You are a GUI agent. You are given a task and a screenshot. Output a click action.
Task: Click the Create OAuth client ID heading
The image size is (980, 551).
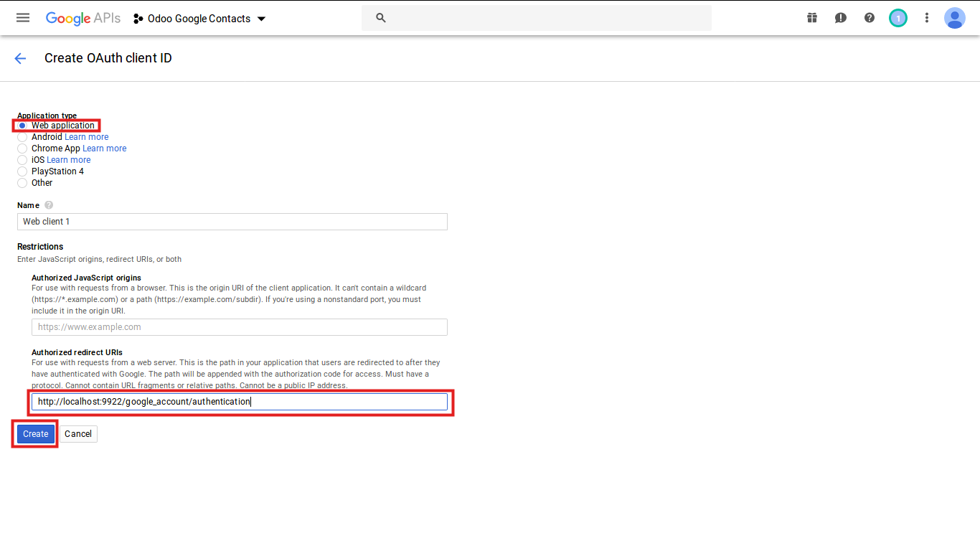point(108,58)
